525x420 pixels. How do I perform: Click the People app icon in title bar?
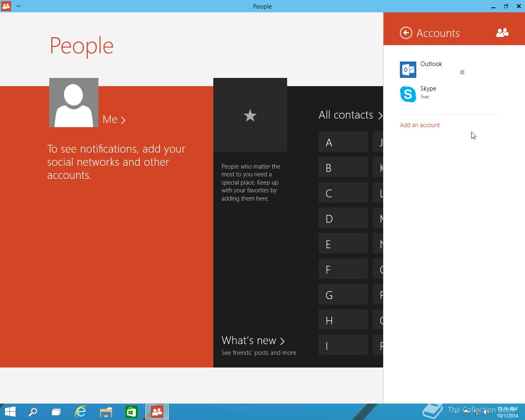pos(6,6)
